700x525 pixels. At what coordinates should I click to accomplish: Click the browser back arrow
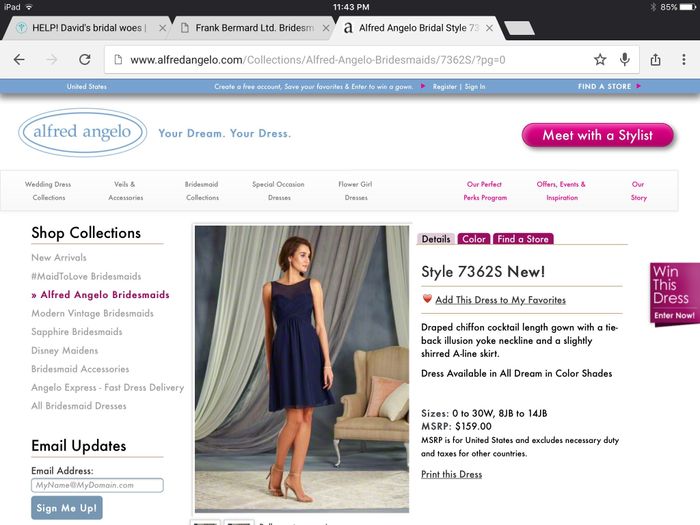coord(19,59)
